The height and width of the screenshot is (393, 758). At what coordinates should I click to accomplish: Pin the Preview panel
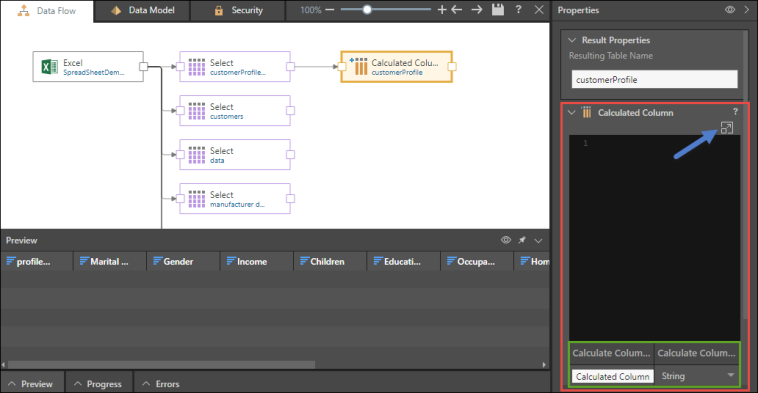(522, 240)
